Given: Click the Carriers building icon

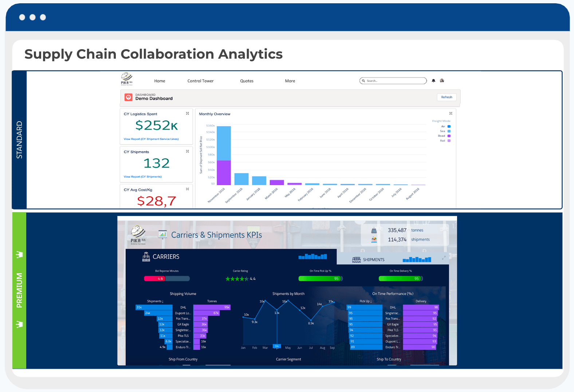Looking at the screenshot, I should click(x=146, y=257).
